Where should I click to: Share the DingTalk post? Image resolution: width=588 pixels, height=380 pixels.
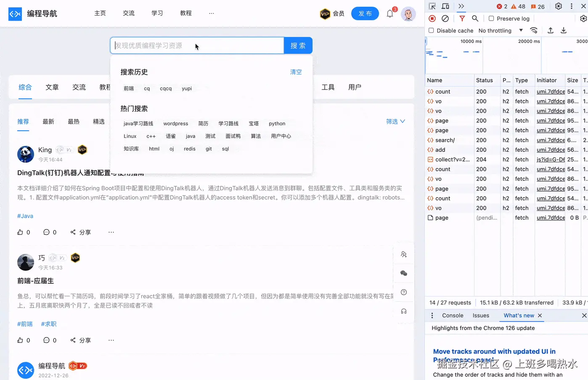pyautogui.click(x=80, y=232)
